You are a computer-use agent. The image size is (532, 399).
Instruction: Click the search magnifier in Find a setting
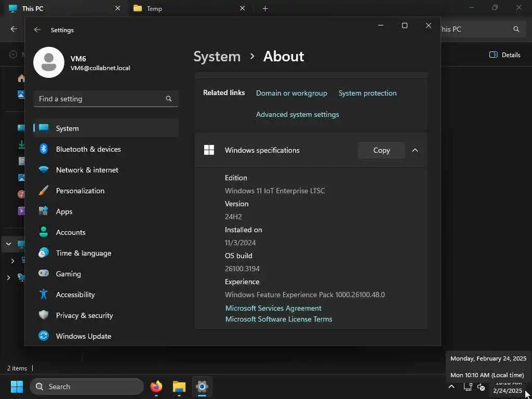coord(169,99)
